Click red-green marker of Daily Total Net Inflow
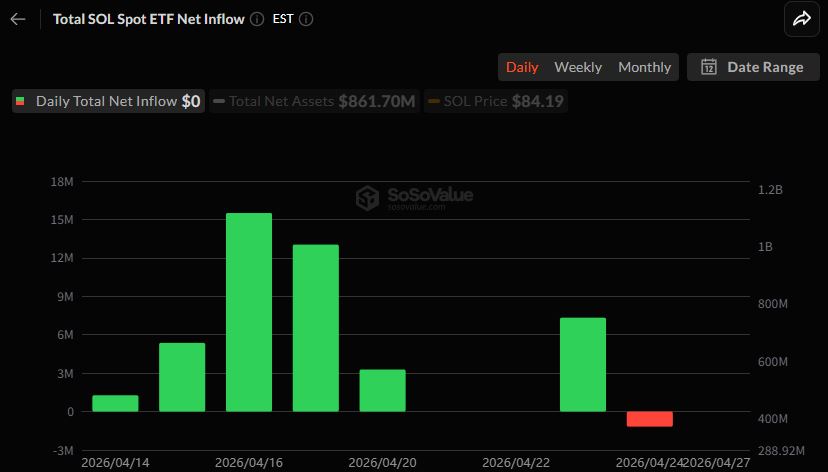The image size is (828, 472). click(19, 101)
